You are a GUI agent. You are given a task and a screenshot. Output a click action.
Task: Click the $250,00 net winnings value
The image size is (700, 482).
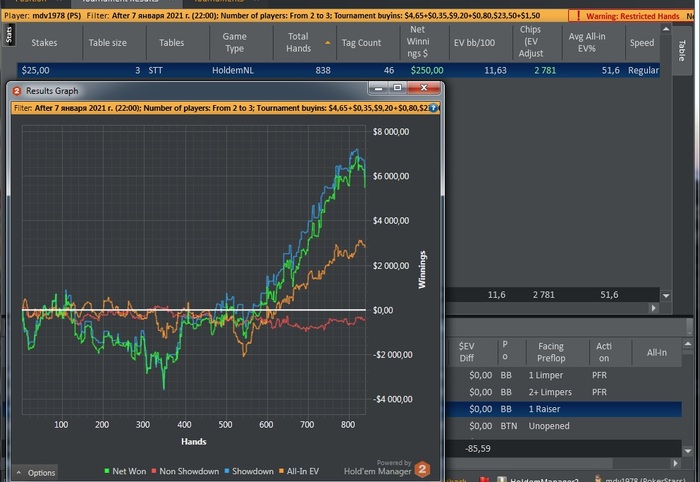pyautogui.click(x=427, y=71)
